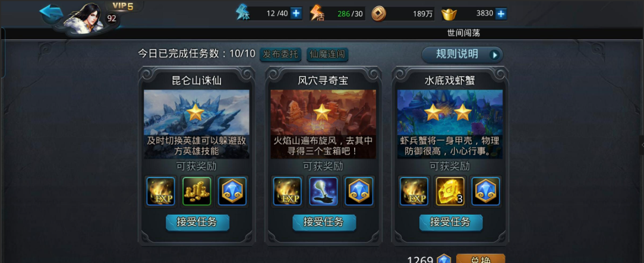
Task: Tap the gold nugget reward showing 3
Action: point(450,191)
